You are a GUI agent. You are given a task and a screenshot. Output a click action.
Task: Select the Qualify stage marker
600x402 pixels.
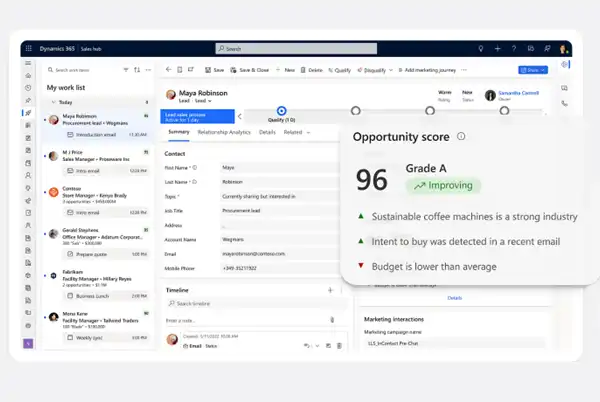(x=282, y=111)
